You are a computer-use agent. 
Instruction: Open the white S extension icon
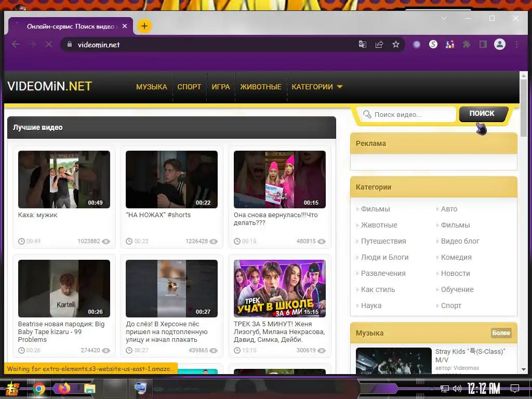tap(433, 45)
